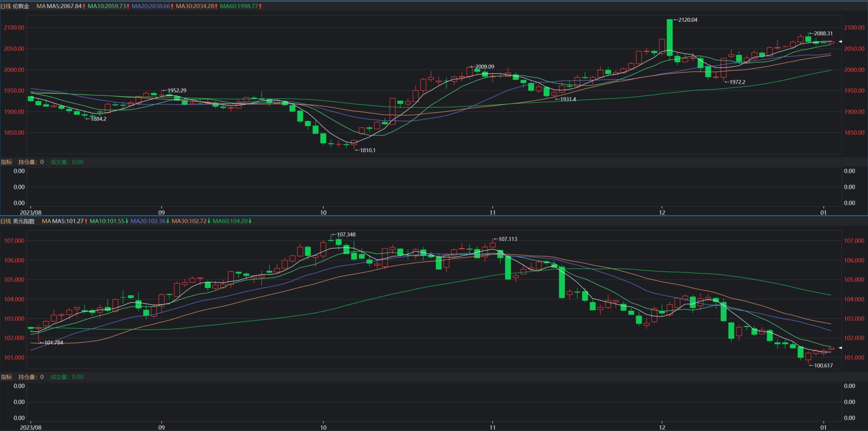
Task: Click the 2088.31 price annotation
Action: pos(821,34)
